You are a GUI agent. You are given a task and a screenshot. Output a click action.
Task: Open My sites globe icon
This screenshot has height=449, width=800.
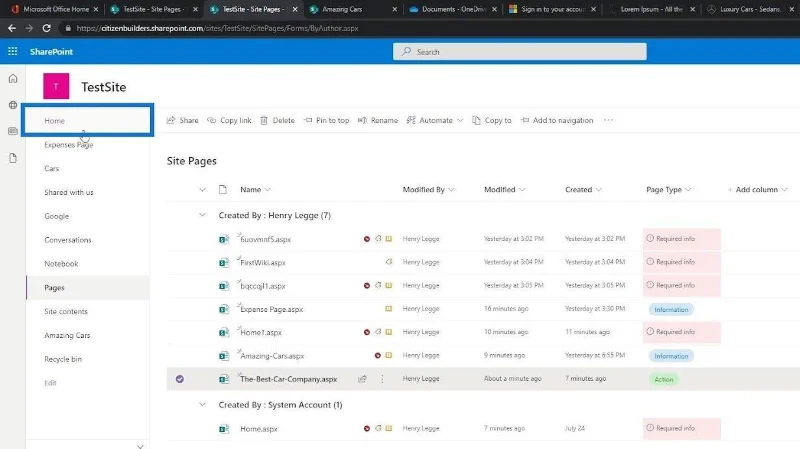point(13,105)
